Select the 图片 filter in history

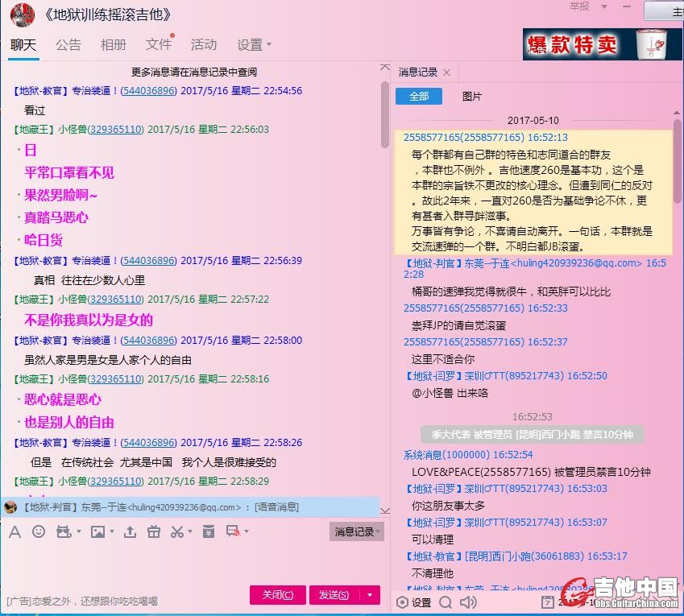(471, 97)
